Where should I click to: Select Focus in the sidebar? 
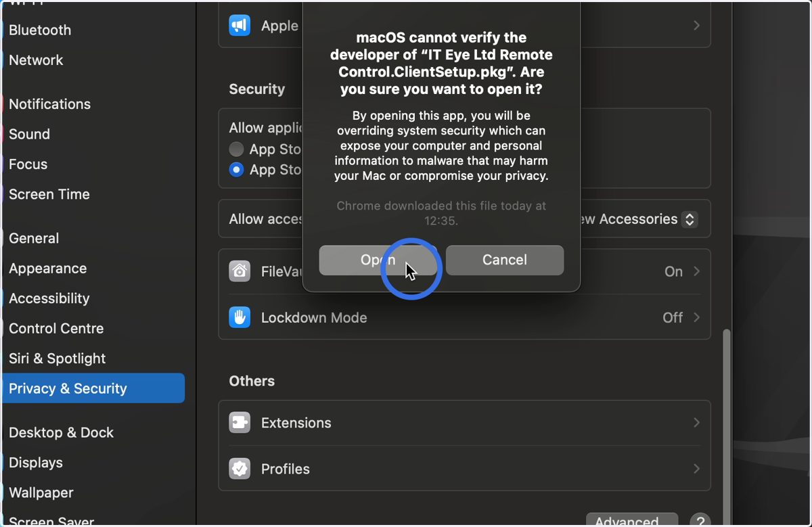28,164
